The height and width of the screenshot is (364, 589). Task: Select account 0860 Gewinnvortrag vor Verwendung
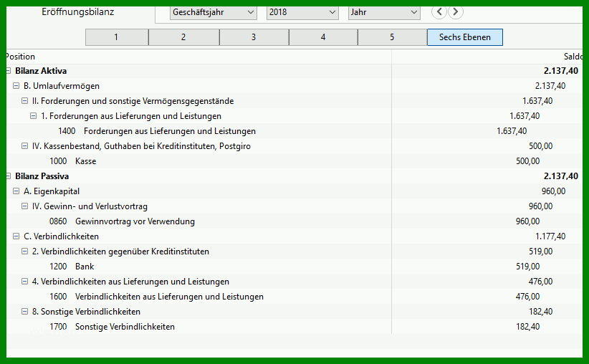point(294,221)
